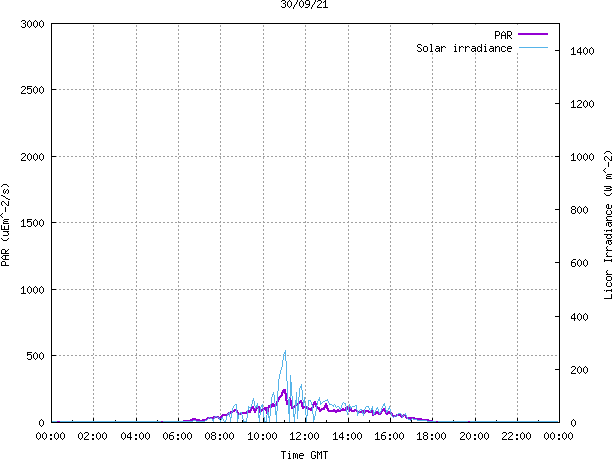Click the Licor Irradiance right axis title
Screen dimensions: 612x459
pos(607,225)
